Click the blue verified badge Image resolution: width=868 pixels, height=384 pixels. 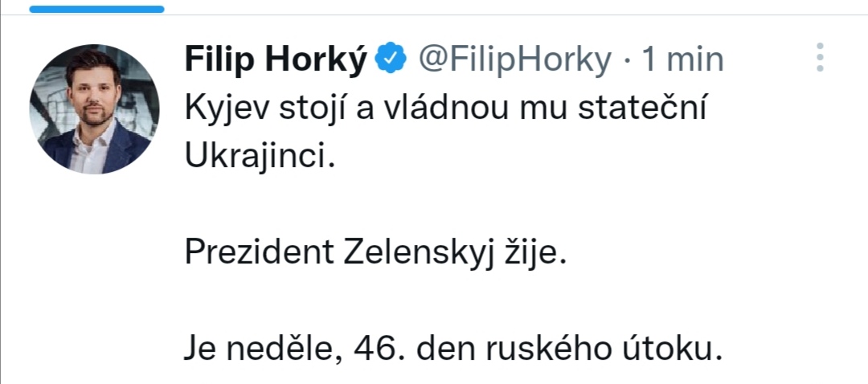click(x=392, y=59)
